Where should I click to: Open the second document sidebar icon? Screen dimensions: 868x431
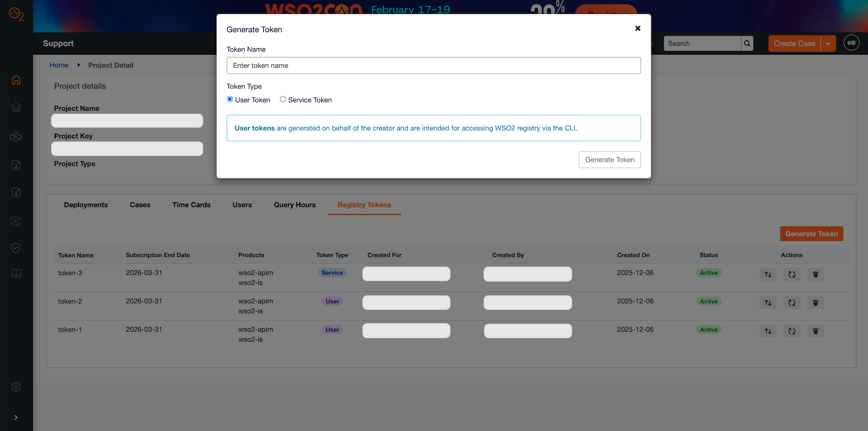[16, 193]
